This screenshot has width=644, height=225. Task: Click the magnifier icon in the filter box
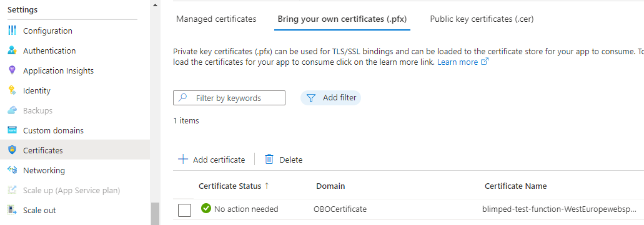183,98
